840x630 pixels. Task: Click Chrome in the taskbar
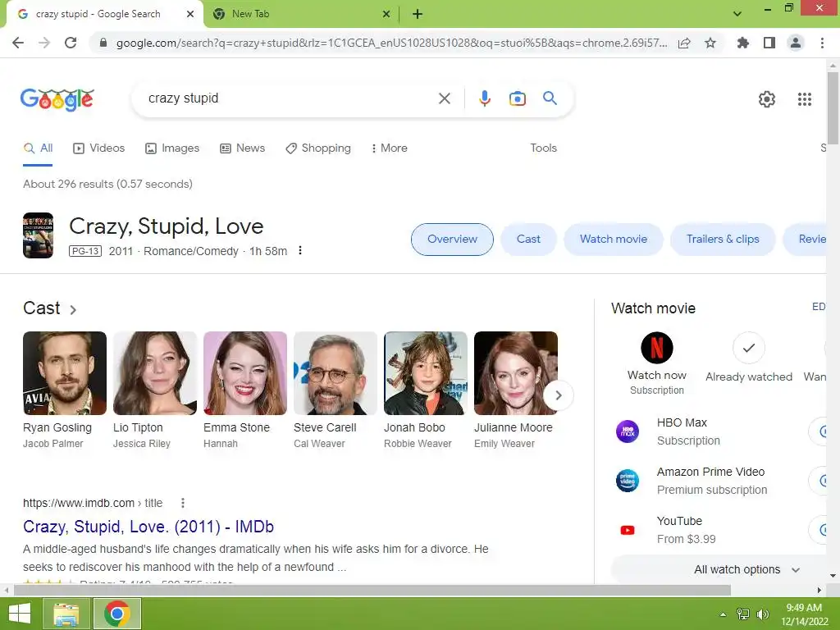[x=117, y=614]
